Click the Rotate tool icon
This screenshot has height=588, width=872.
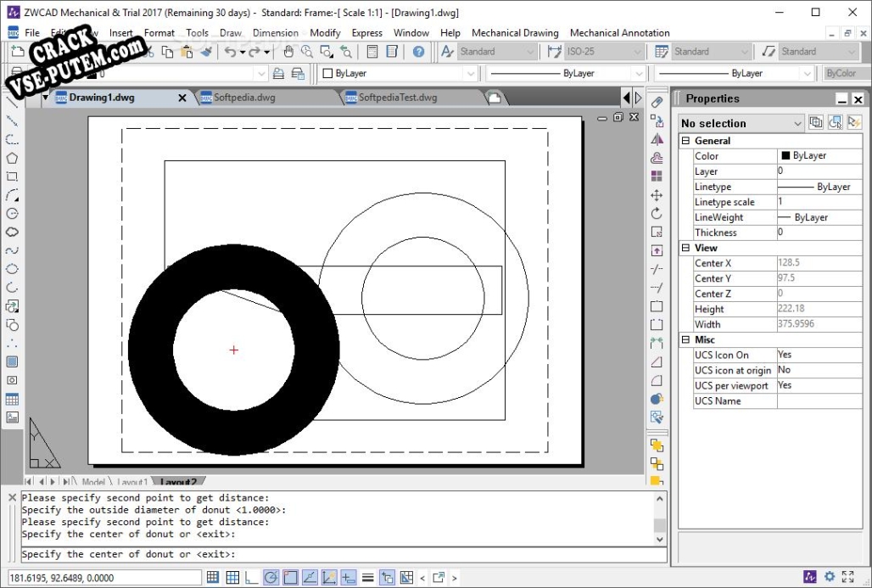657,214
